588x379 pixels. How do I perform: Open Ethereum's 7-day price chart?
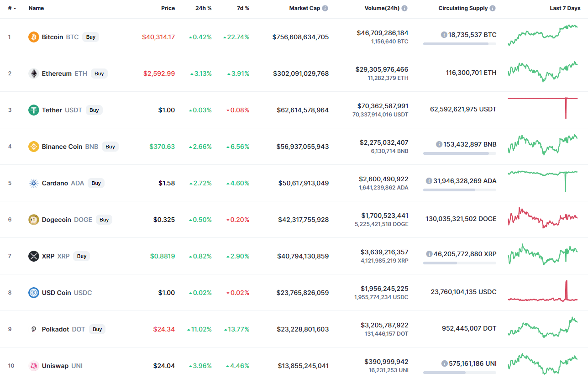[542, 72]
